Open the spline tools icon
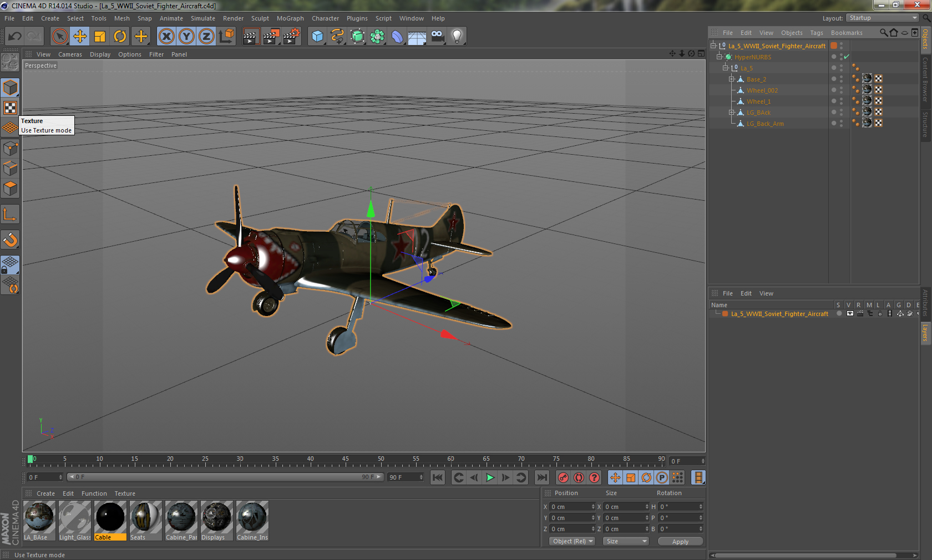Screen dimensions: 932x560 [337, 37]
